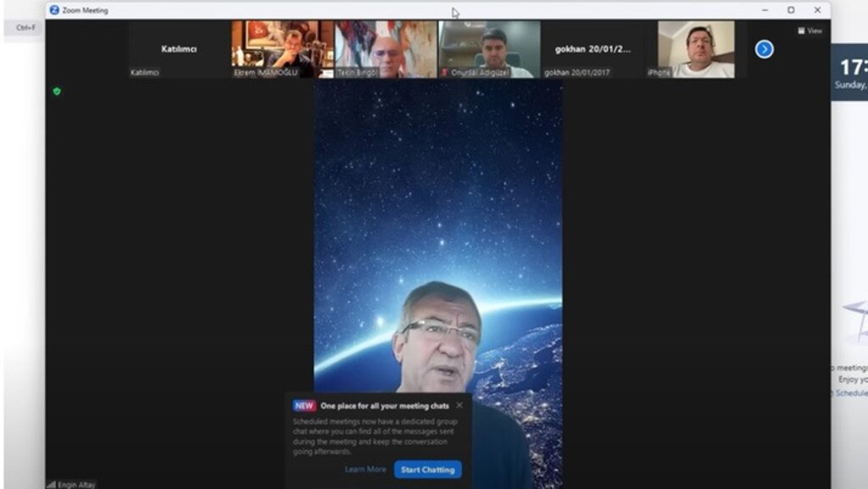This screenshot has width=868, height=489.
Task: Dismiss the meeting chats popup with X
Action: pyautogui.click(x=459, y=405)
